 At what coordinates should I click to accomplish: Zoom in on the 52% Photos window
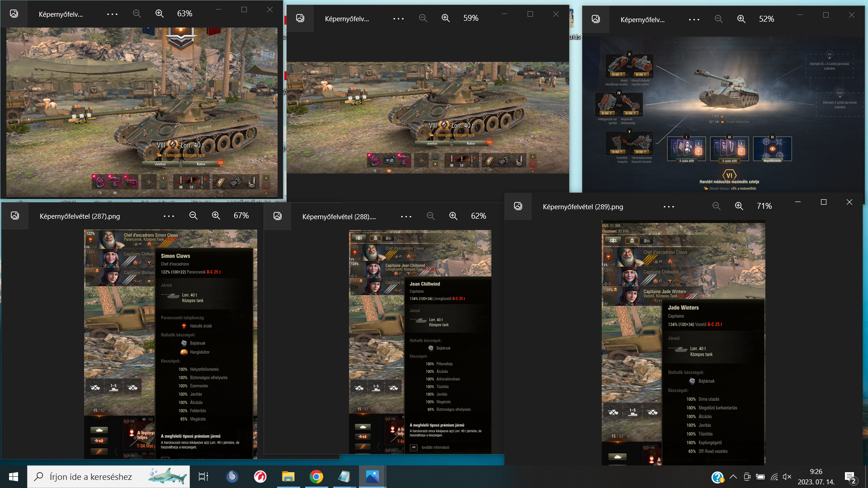(x=741, y=19)
